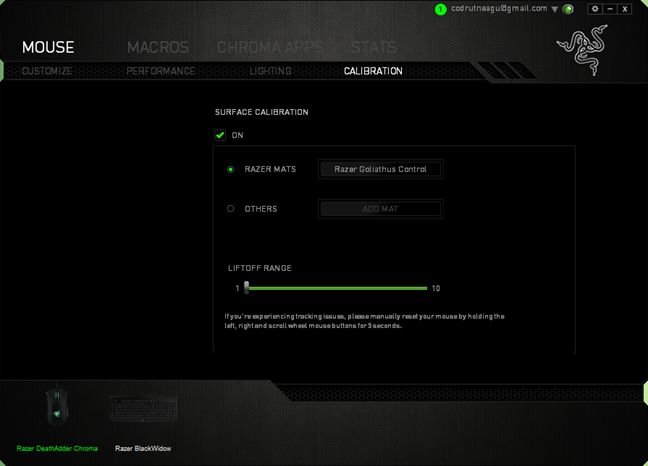Minimize the Synapse window
Screen dimensions: 648x466
point(610,9)
